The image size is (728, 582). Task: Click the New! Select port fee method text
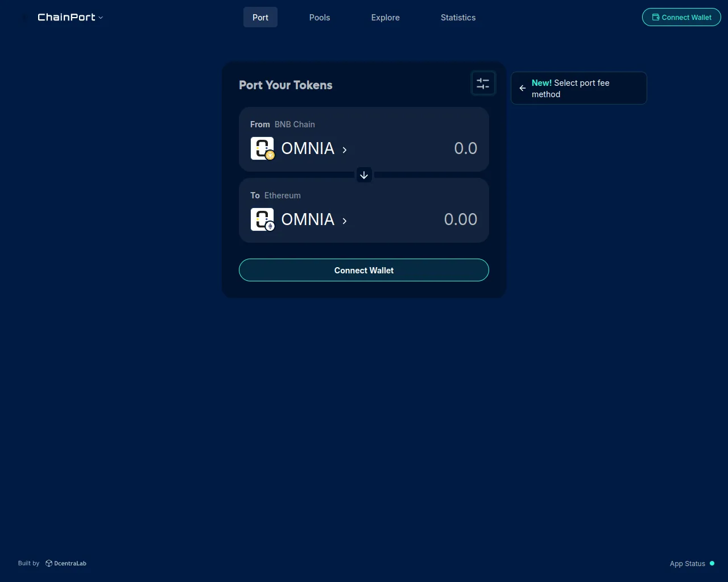click(x=570, y=89)
